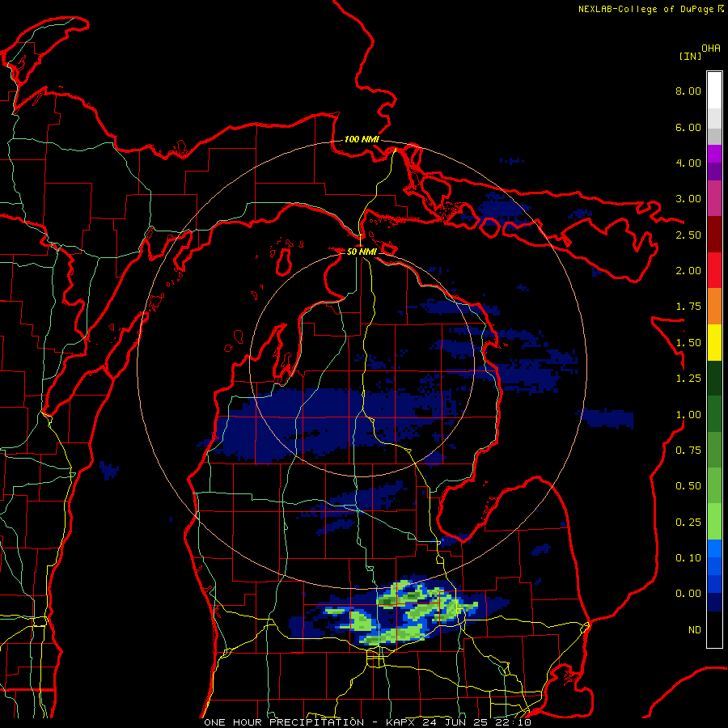Click the 1.50 scale value
Screen dimensions: 728x728
(688, 343)
